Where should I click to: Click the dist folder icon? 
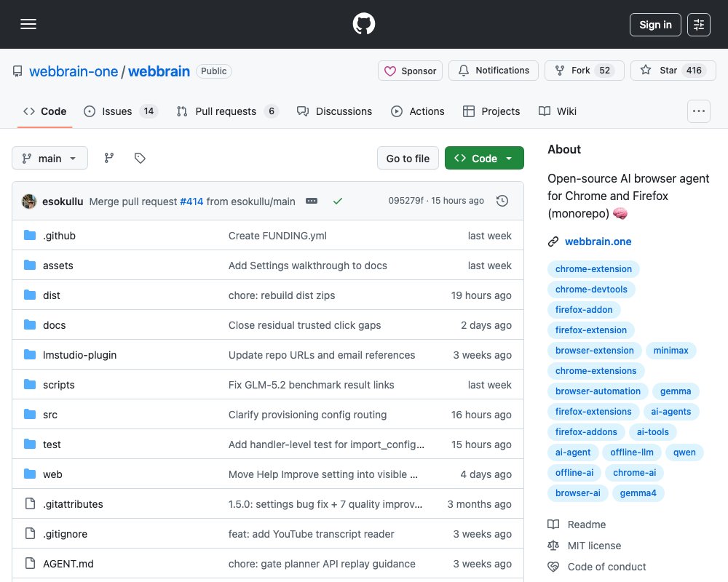30,295
